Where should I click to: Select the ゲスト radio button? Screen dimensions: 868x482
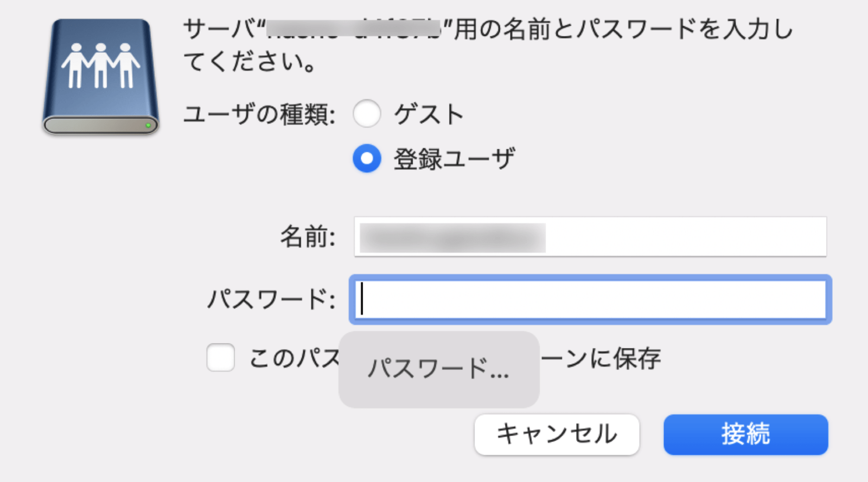pyautogui.click(x=367, y=114)
